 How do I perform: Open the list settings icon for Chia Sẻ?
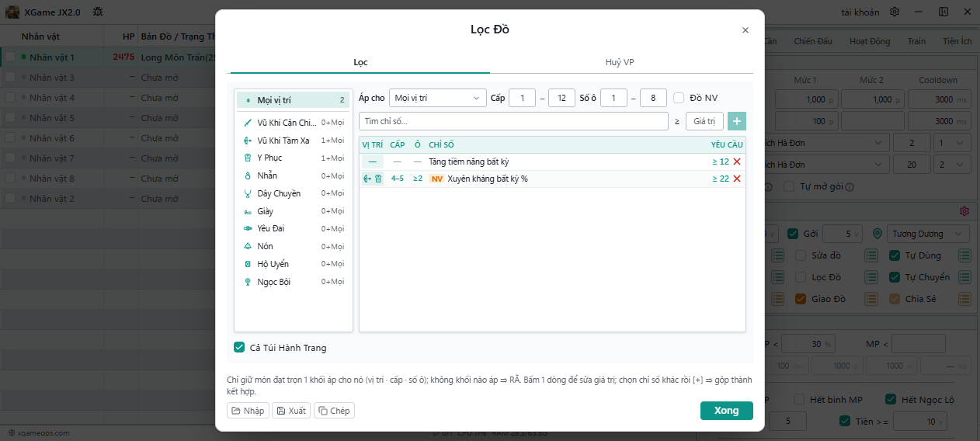964,299
